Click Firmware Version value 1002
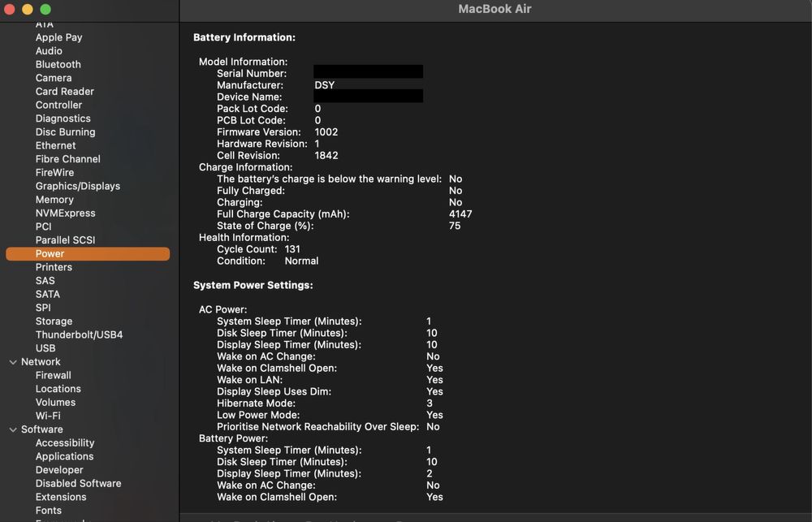 (x=326, y=132)
